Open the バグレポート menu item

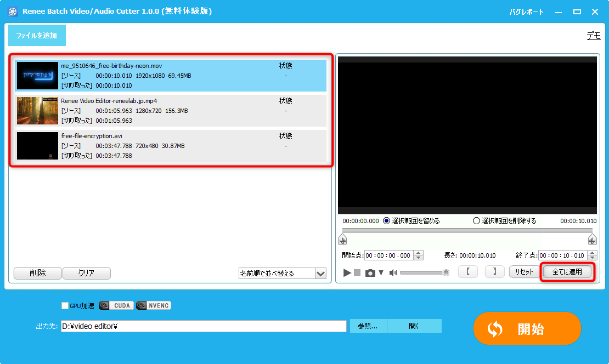pyautogui.click(x=526, y=12)
